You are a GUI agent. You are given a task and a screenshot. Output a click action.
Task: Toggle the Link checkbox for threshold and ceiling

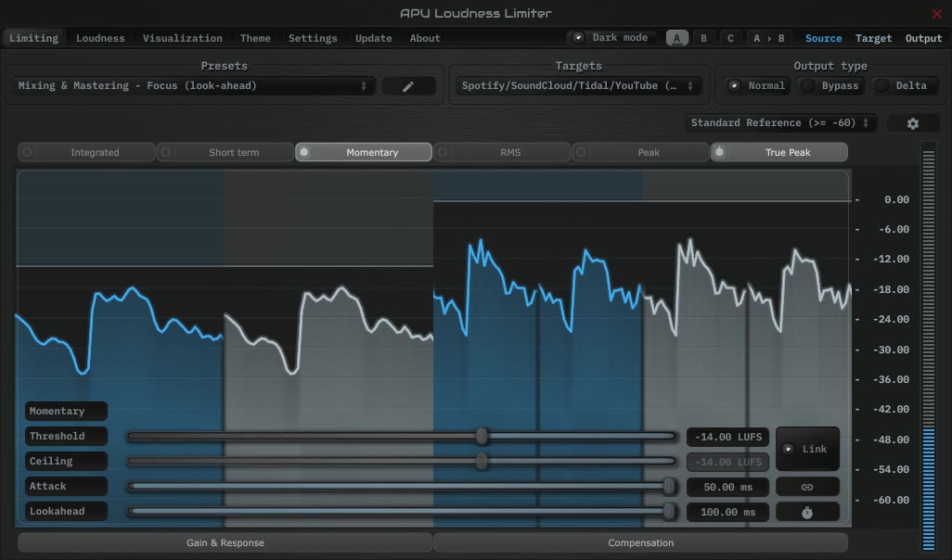point(807,449)
